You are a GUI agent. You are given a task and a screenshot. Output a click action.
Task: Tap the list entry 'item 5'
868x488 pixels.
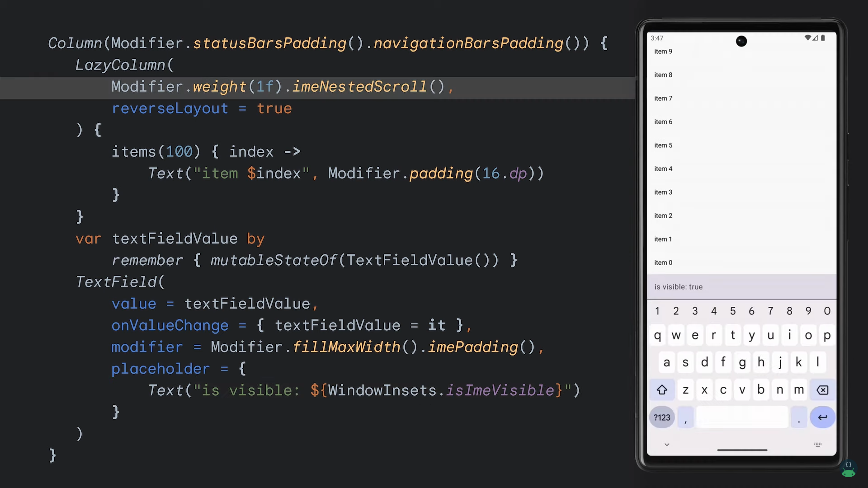pyautogui.click(x=663, y=145)
